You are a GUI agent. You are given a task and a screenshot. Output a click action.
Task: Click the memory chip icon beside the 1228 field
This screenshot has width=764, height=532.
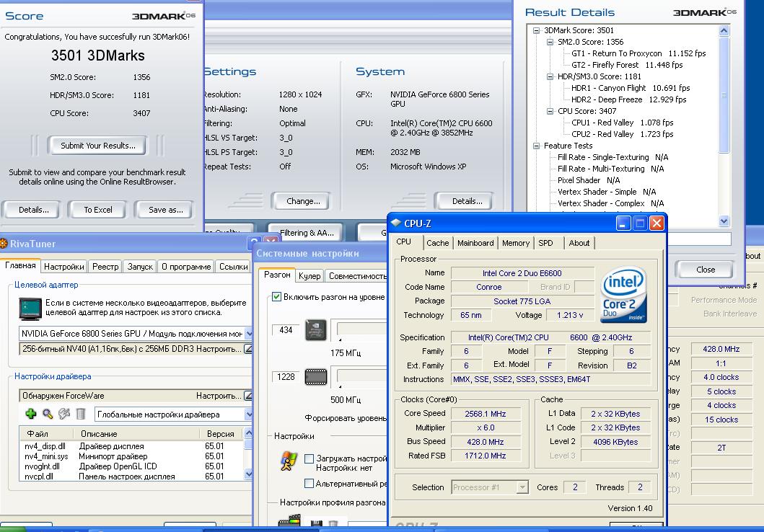coord(316,377)
